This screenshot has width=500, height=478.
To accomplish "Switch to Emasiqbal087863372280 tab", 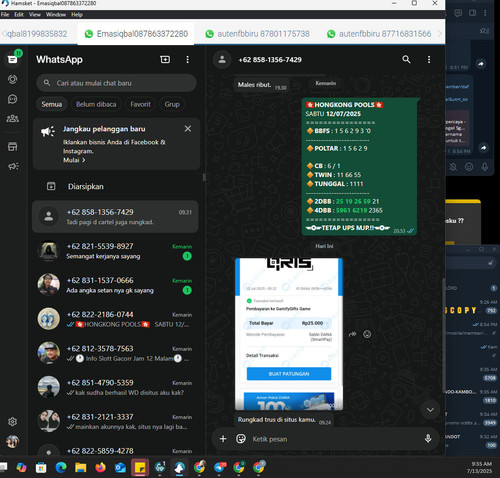I will coord(136,34).
